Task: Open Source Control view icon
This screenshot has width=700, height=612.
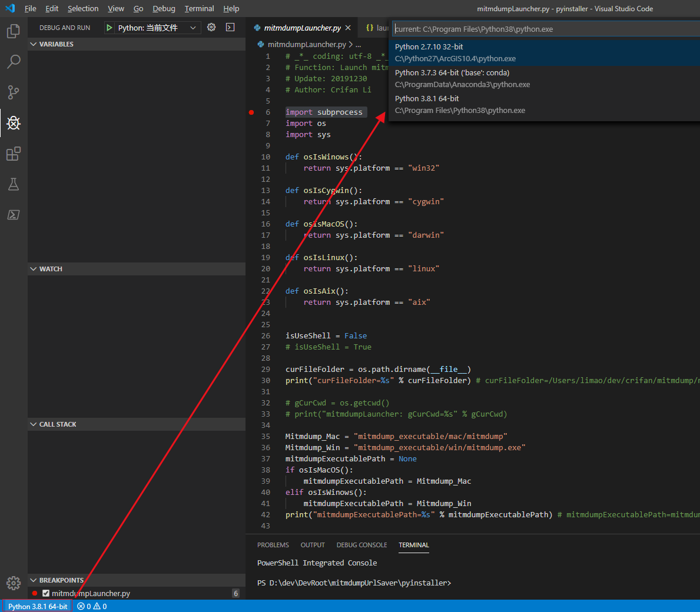Action: click(13, 92)
